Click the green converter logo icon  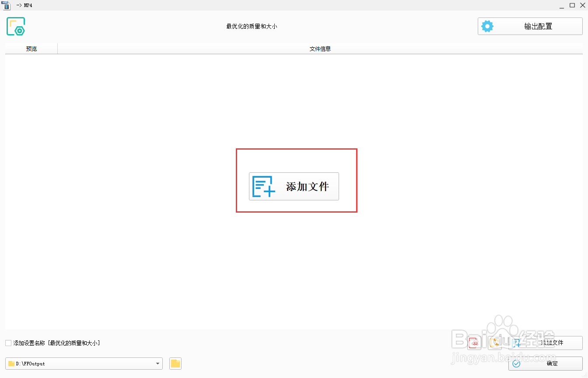tap(15, 26)
